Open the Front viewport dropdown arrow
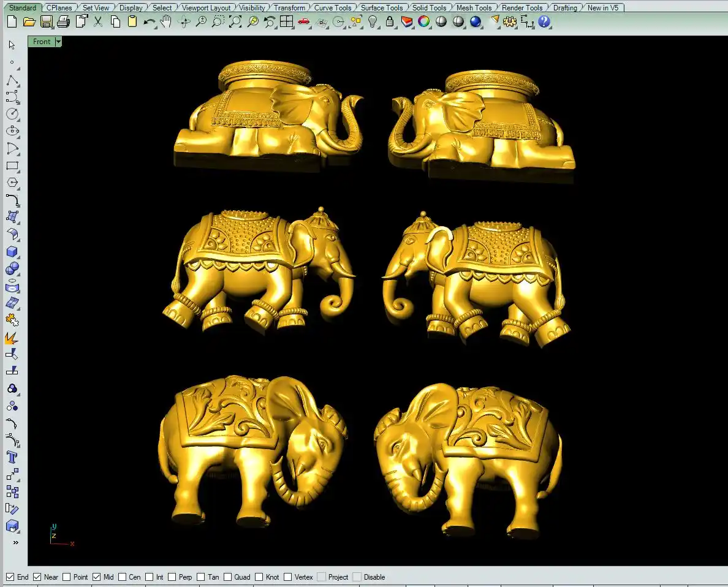Image resolution: width=728 pixels, height=587 pixels. click(x=58, y=42)
